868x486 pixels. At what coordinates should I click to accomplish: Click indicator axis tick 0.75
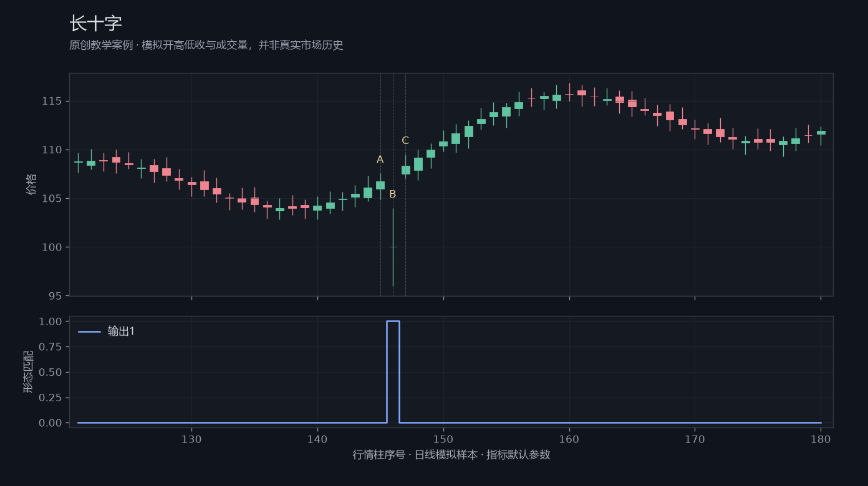pos(51,347)
